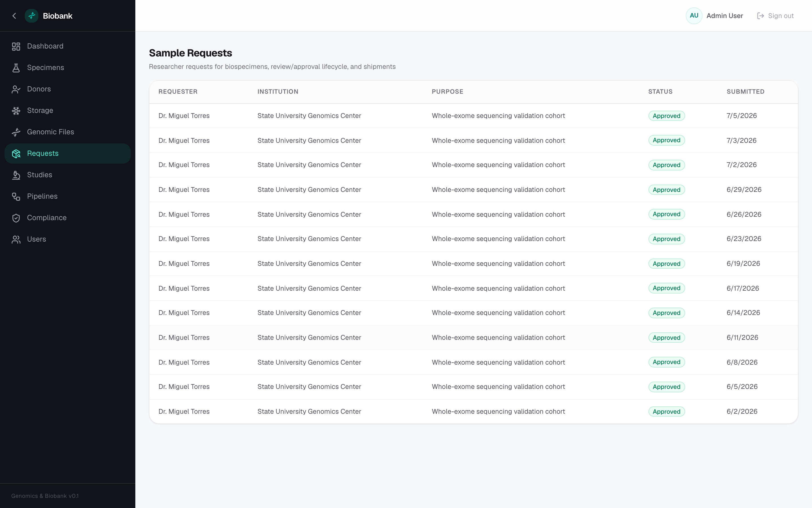
Task: Click the Storage snowflake icon
Action: 16,111
